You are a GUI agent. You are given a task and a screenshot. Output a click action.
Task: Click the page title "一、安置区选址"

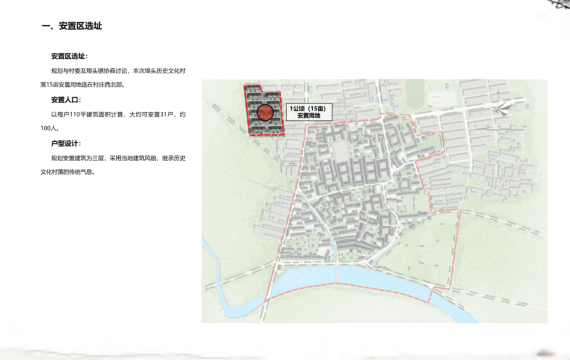(72, 26)
